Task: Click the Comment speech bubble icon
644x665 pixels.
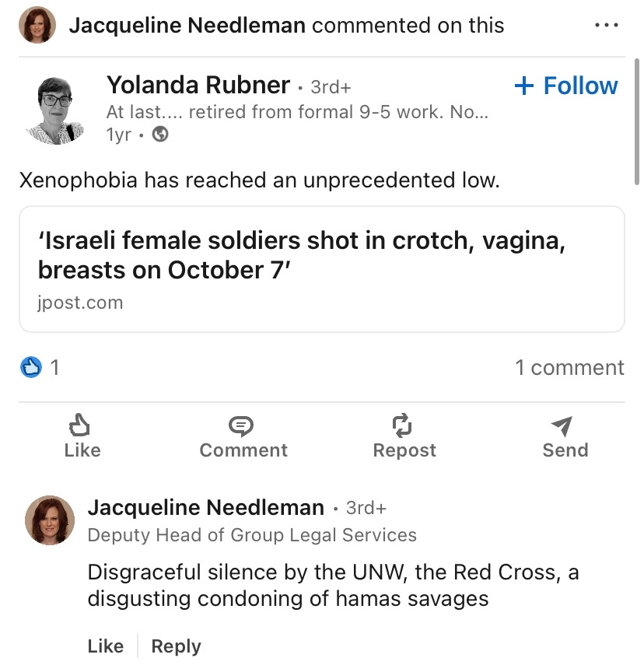Action: [242, 425]
